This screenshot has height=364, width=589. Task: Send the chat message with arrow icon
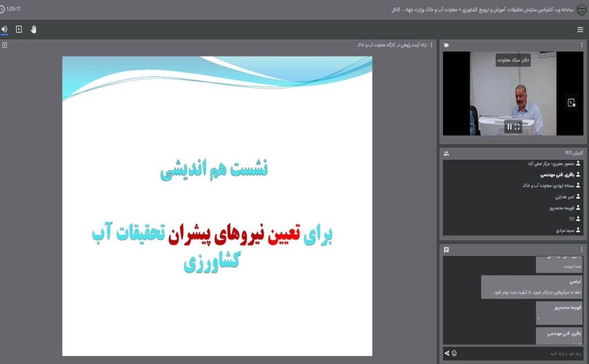(x=447, y=353)
